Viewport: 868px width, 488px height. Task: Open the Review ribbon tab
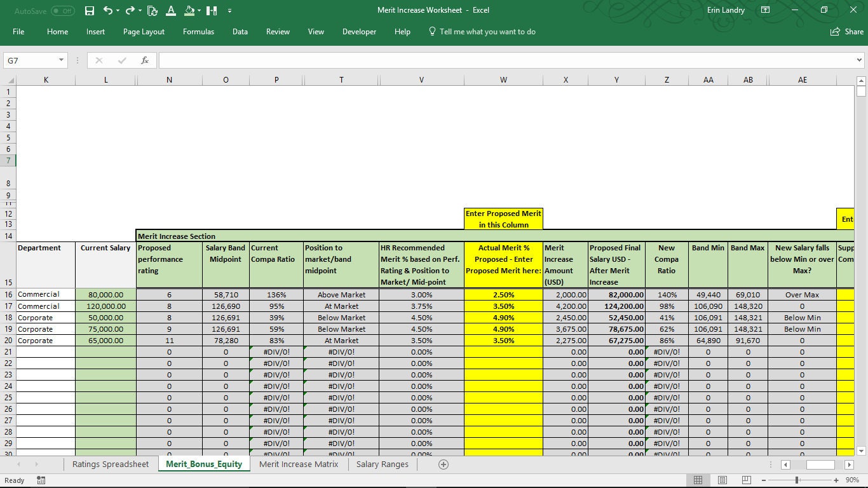[278, 32]
